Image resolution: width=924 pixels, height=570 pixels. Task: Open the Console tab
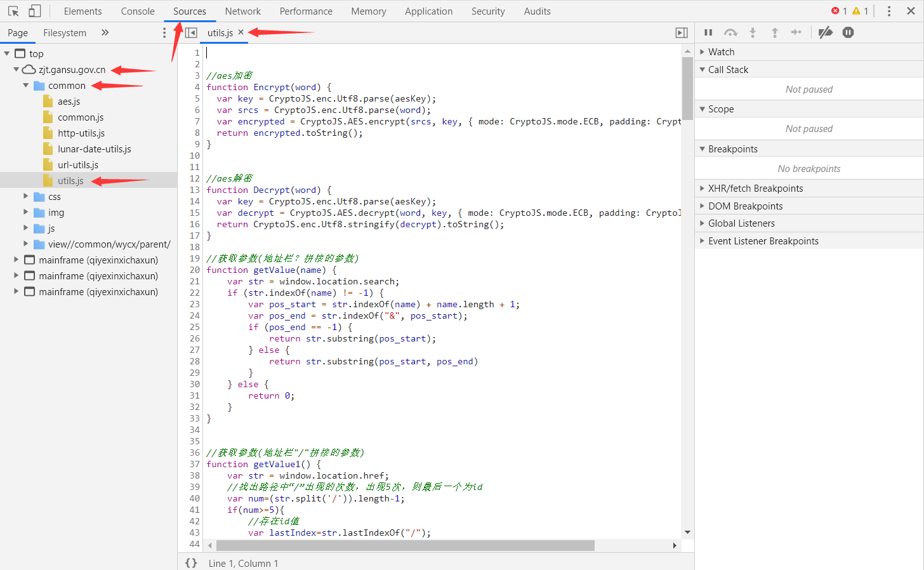[138, 11]
